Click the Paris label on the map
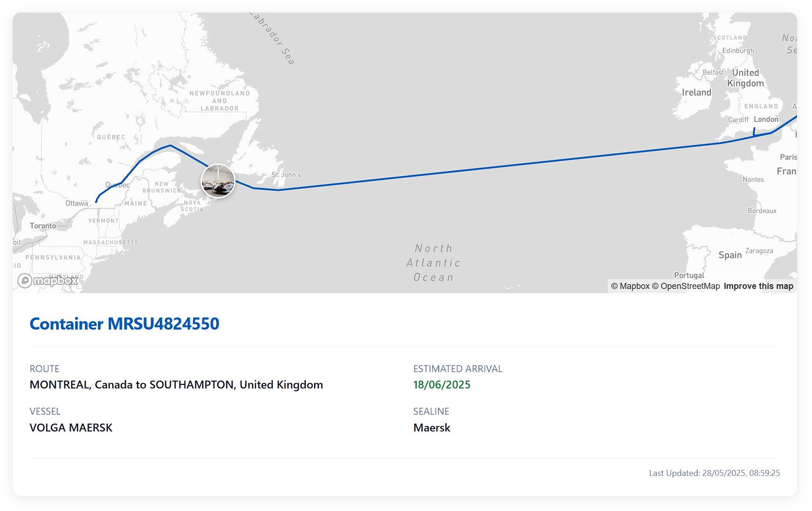 point(790,157)
